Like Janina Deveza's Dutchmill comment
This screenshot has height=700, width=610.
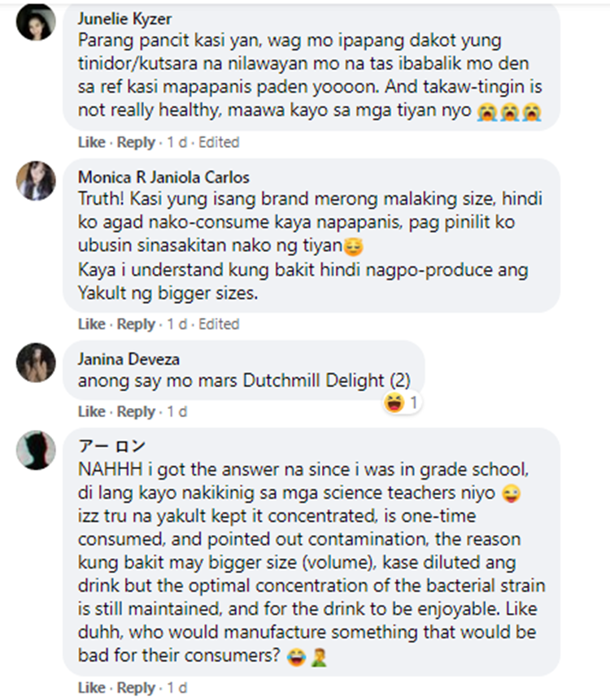pyautogui.click(x=91, y=412)
